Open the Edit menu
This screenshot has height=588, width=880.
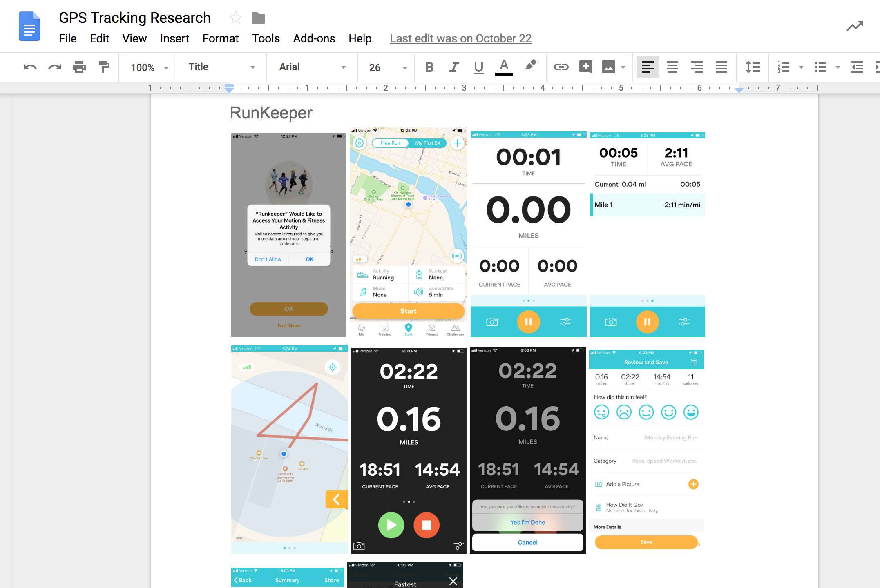click(x=99, y=38)
